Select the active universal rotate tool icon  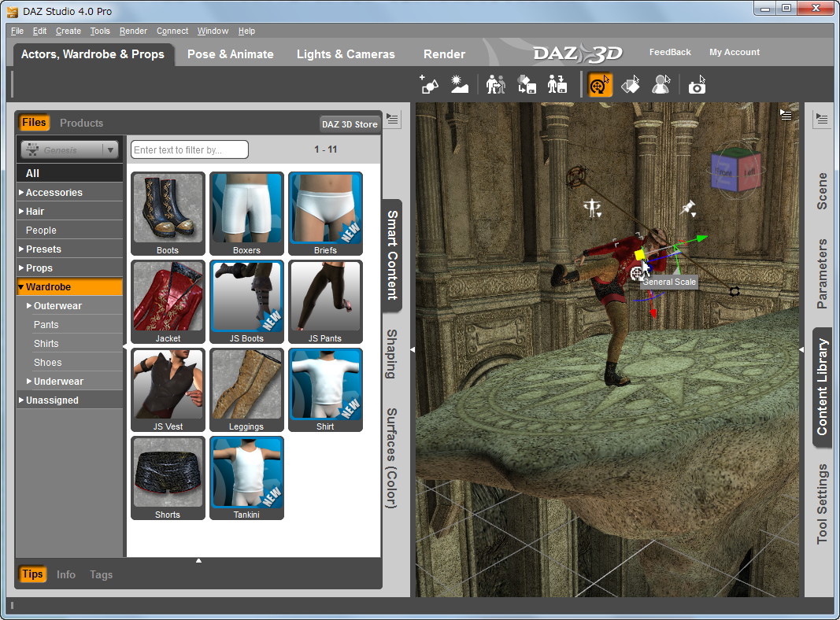[598, 83]
